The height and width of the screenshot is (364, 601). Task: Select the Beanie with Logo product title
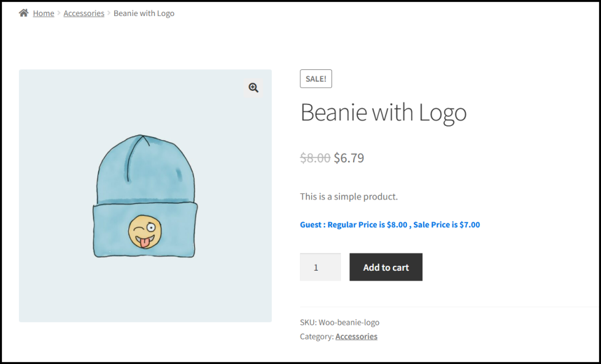(x=383, y=112)
